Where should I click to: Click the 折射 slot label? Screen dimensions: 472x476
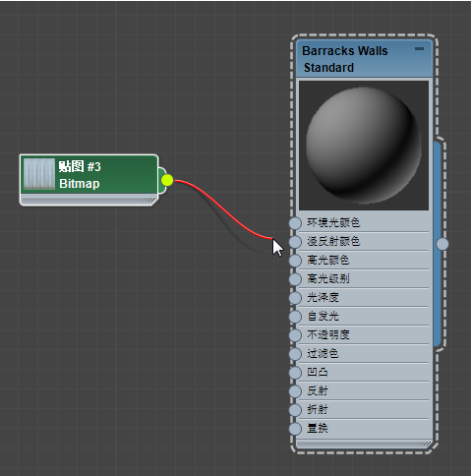tap(318, 410)
